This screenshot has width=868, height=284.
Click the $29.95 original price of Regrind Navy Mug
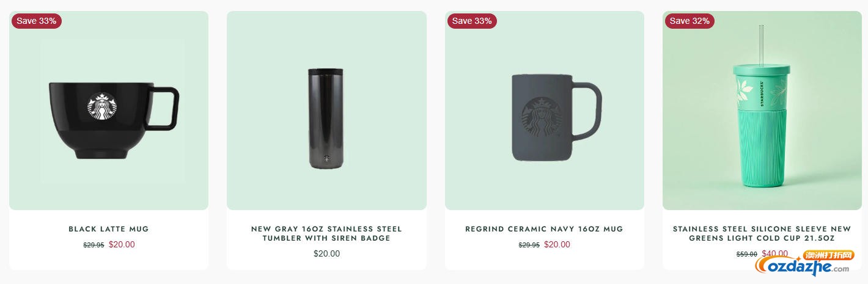click(x=529, y=245)
